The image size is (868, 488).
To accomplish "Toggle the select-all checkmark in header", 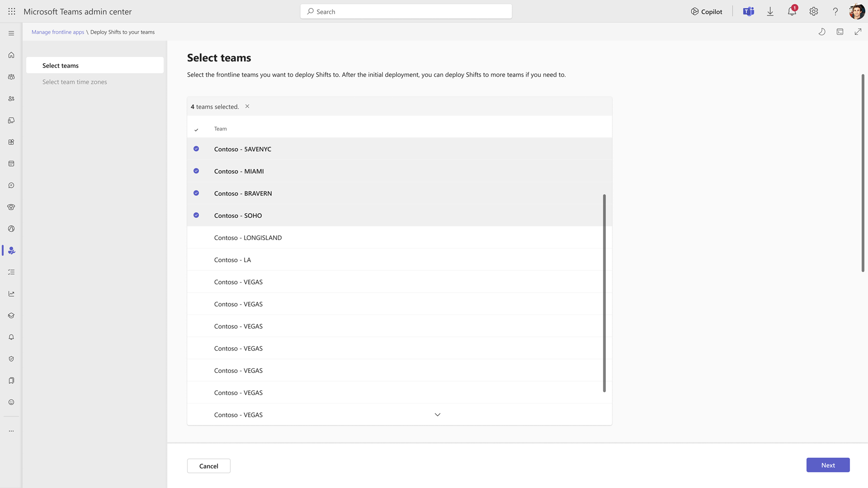I will (x=196, y=130).
